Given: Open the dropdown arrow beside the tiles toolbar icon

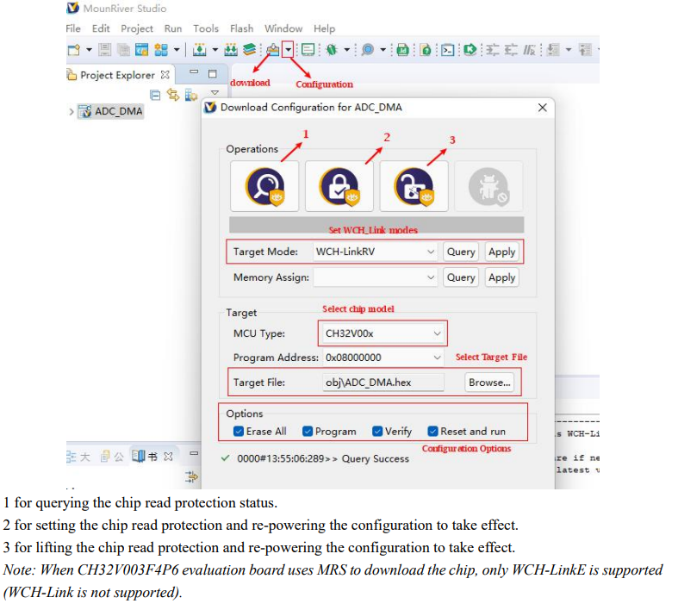Looking at the screenshot, I should (177, 50).
